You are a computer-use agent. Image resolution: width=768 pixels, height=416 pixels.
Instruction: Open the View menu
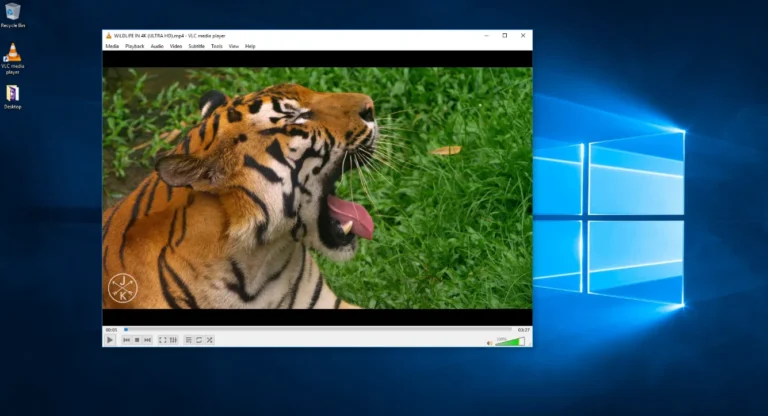[x=234, y=46]
